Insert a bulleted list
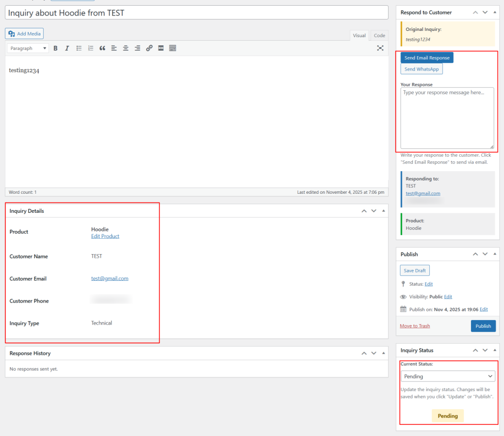 [79, 48]
